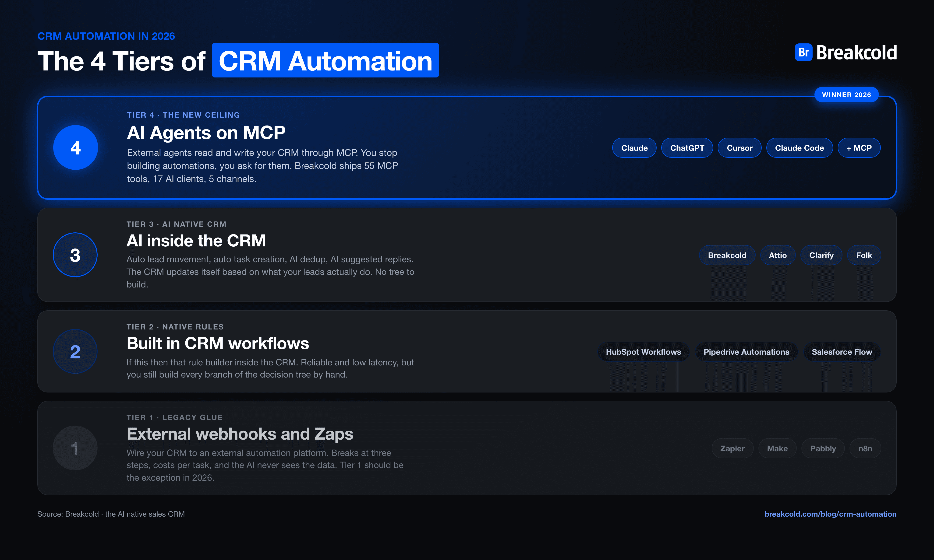This screenshot has height=560, width=934.
Task: Open the breakcold.com/blog/crm-automation link
Action: click(830, 514)
